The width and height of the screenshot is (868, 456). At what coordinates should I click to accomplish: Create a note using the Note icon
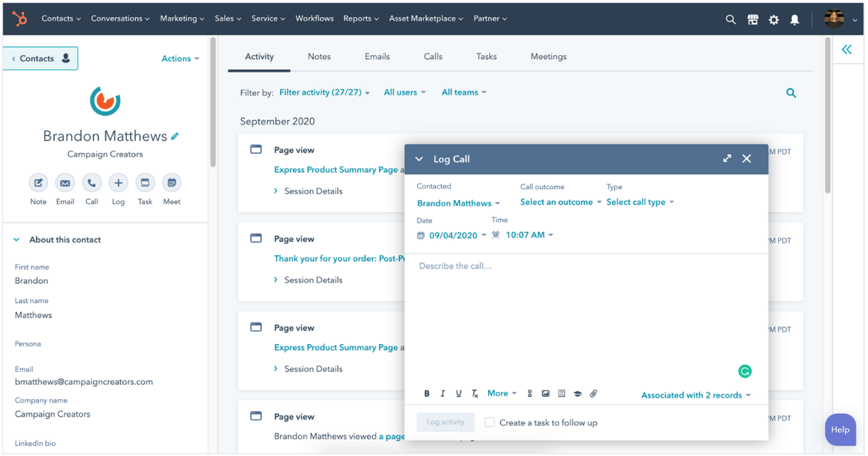[38, 184]
